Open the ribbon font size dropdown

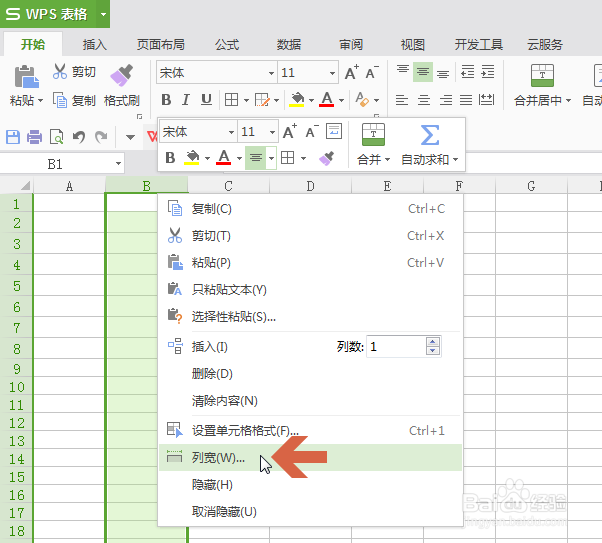332,73
